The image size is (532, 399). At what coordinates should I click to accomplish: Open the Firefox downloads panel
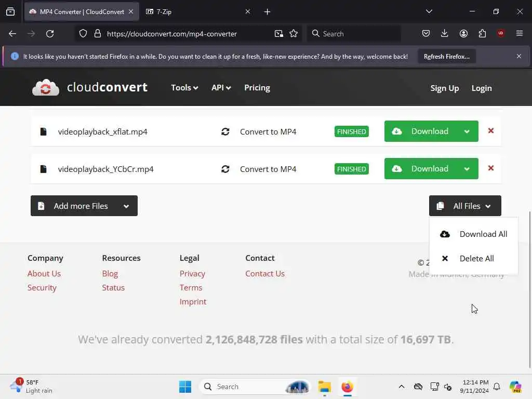coord(445,33)
